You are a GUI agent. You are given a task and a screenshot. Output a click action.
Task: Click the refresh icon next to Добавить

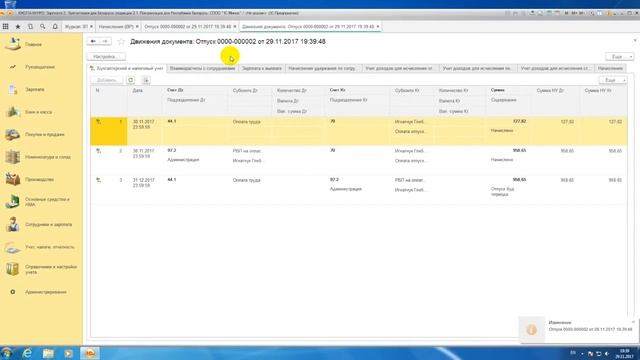[131, 80]
